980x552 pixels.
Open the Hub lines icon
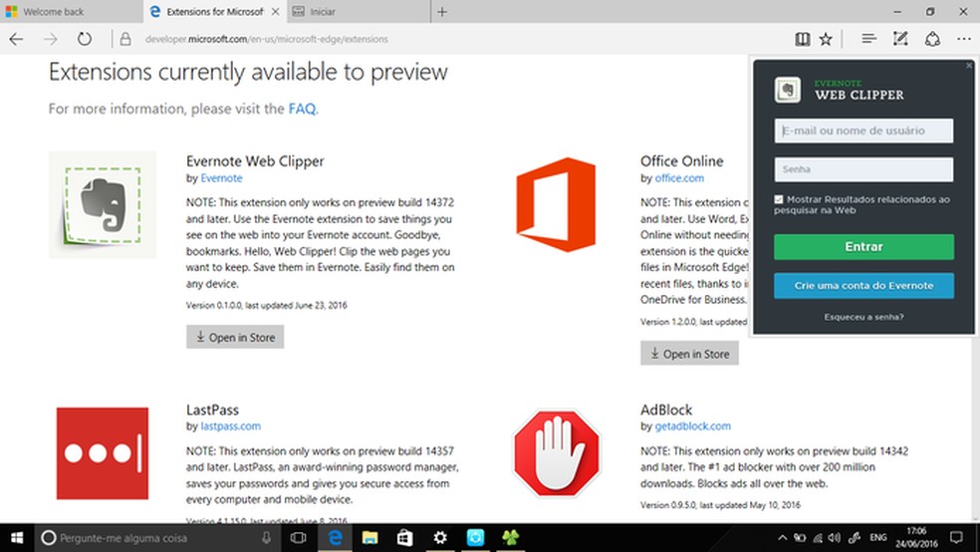coord(868,39)
